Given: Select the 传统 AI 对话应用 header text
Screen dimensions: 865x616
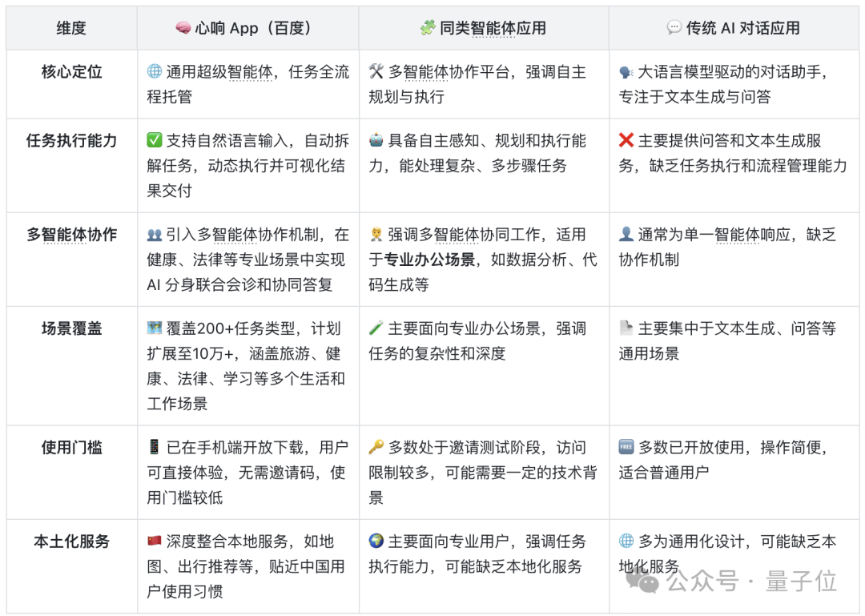Looking at the screenshot, I should 743,28.
